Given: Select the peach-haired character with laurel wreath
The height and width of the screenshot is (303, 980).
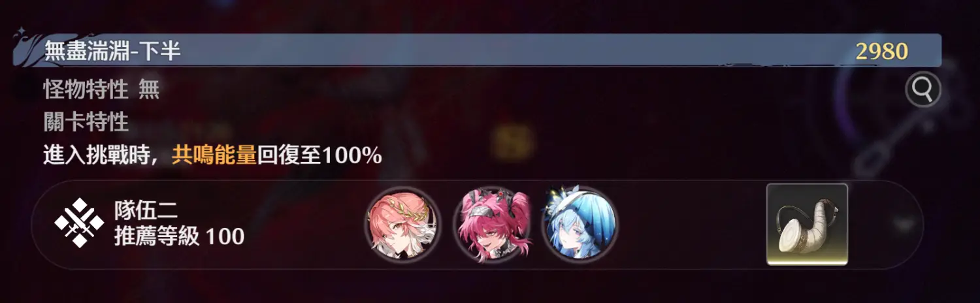Looking at the screenshot, I should point(402,224).
